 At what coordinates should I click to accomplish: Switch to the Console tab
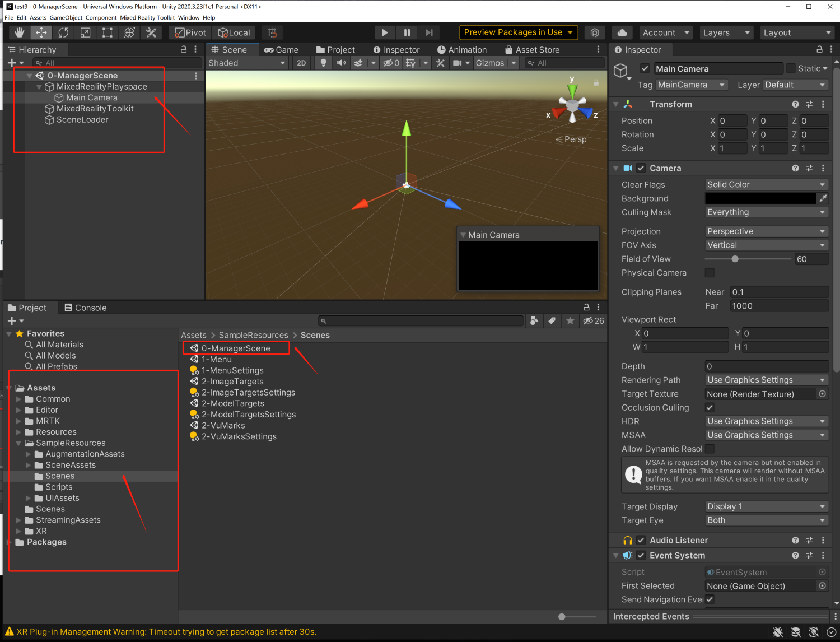coord(86,308)
